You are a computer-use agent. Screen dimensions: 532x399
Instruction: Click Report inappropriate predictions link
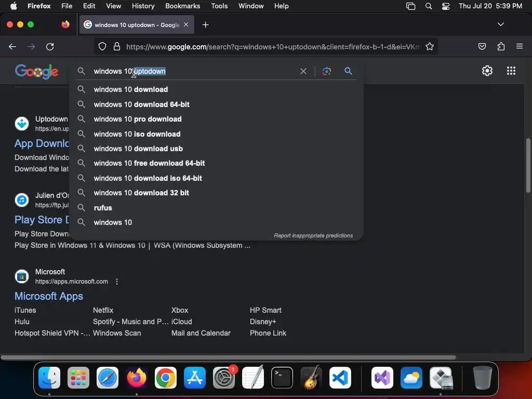pyautogui.click(x=313, y=235)
